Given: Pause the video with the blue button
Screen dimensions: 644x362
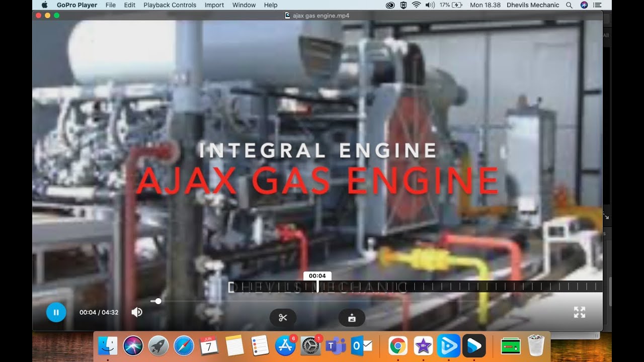Looking at the screenshot, I should [x=56, y=312].
